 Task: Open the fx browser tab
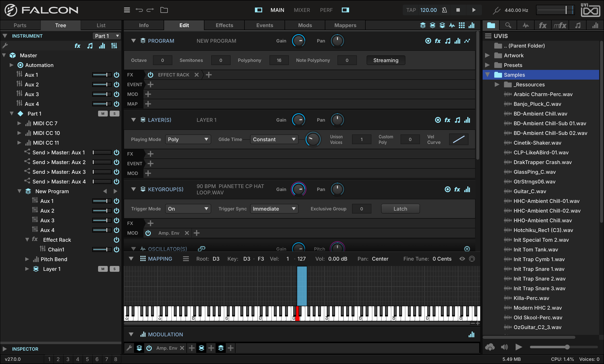tap(543, 25)
